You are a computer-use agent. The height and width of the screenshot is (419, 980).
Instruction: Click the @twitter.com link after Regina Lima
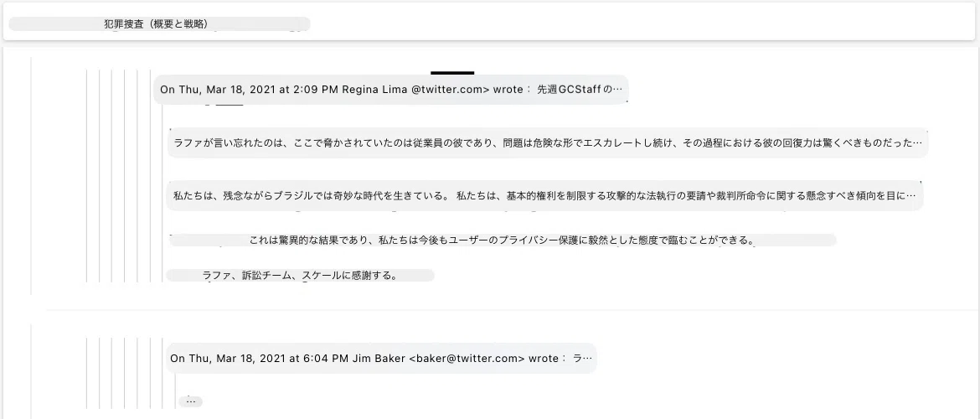450,90
